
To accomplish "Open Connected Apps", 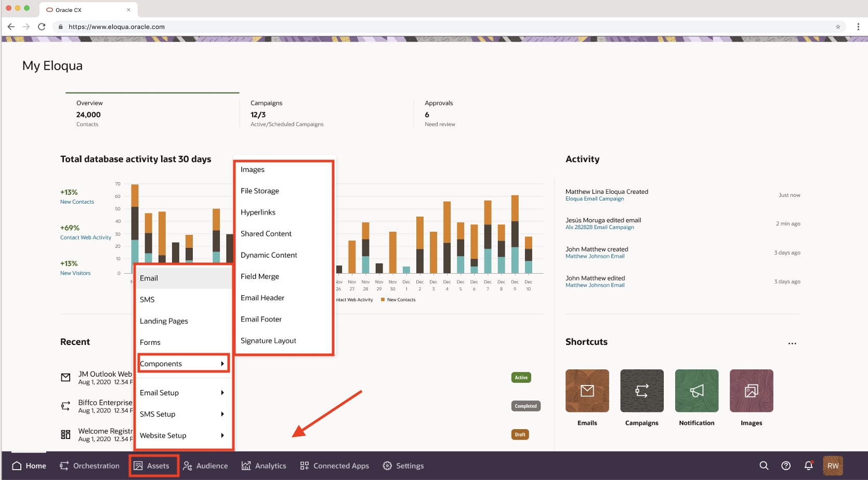I will click(335, 465).
